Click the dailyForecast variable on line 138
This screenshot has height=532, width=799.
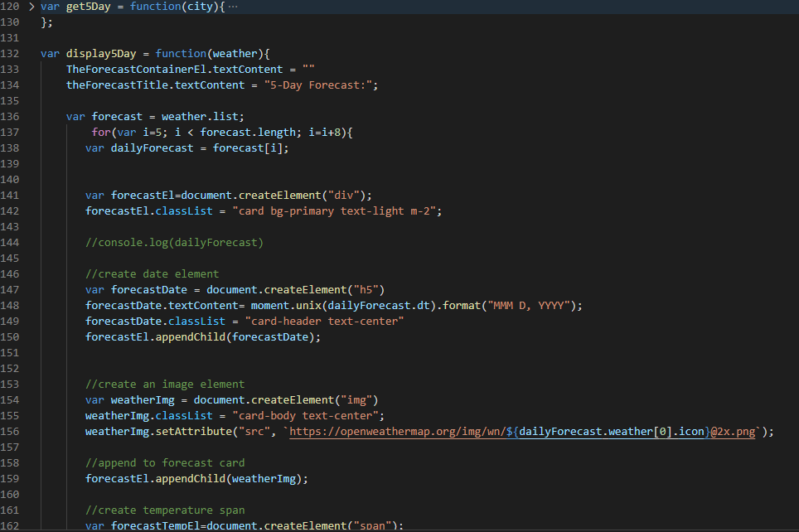(153, 148)
